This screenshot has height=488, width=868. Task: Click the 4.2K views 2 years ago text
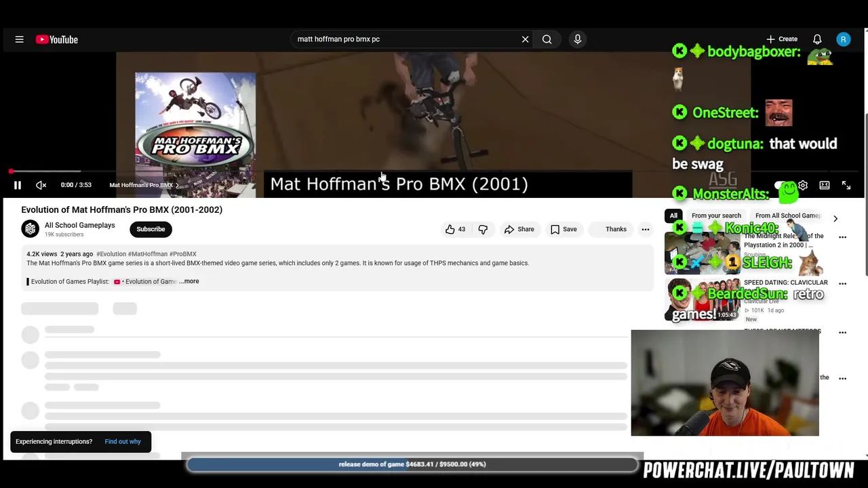(60, 254)
